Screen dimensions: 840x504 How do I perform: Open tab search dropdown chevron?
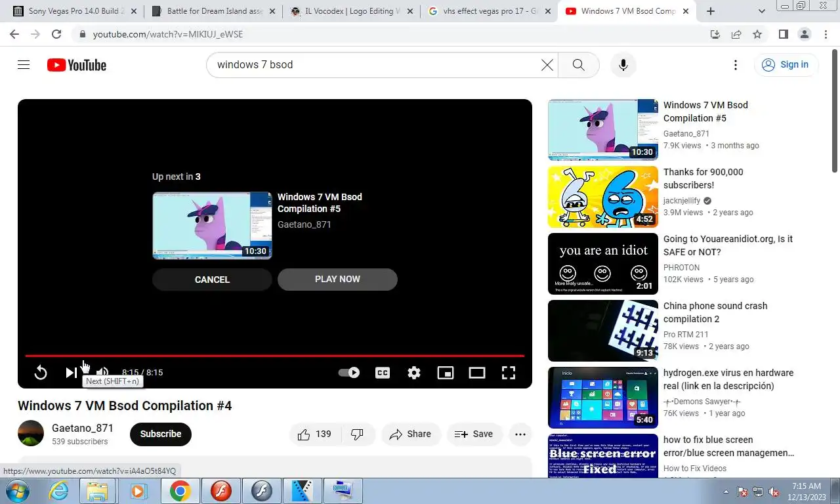[762, 11]
